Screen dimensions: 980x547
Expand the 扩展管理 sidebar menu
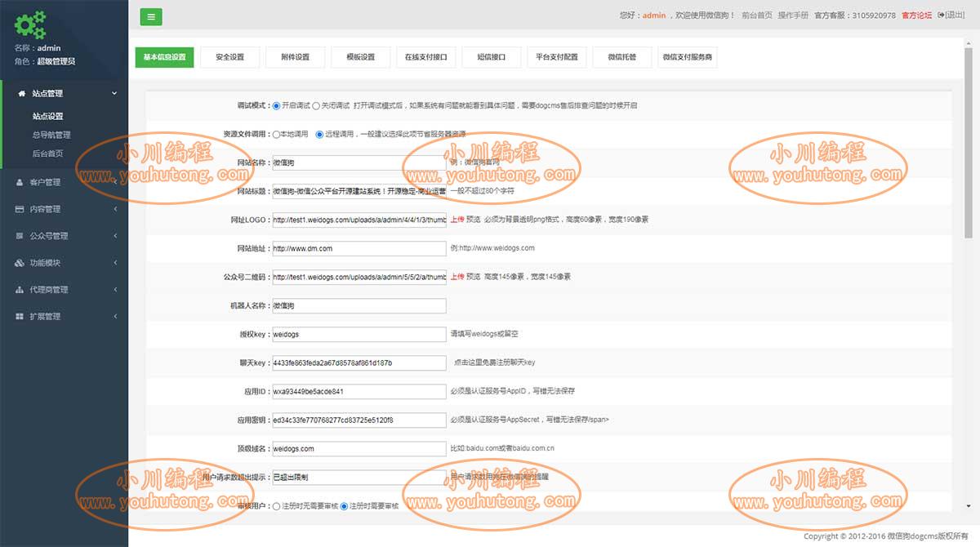click(x=64, y=317)
